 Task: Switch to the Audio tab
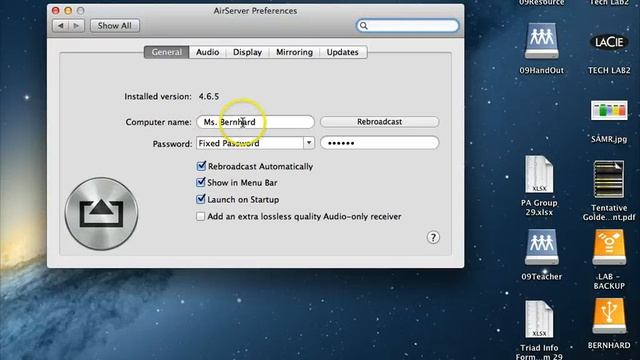click(x=207, y=52)
